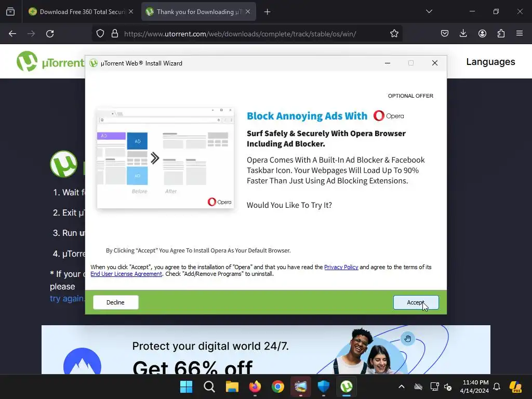Select uTorrent installer taskbar icon
This screenshot has height=399, width=532.
coord(347,387)
